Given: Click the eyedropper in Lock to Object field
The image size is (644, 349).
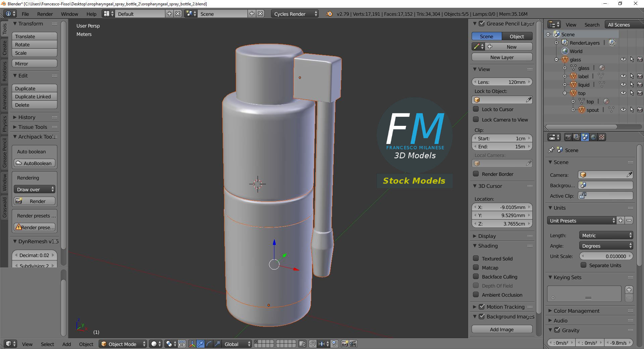Looking at the screenshot, I should (x=529, y=100).
